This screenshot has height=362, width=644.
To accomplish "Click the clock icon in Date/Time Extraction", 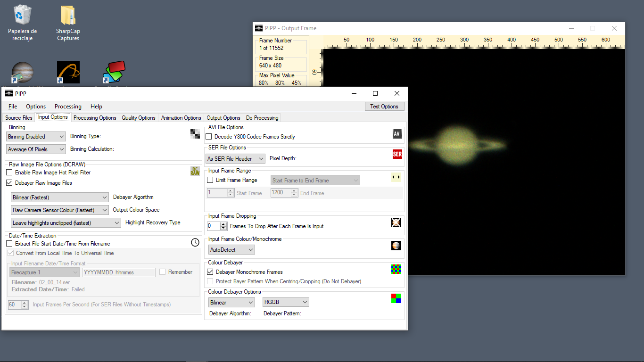I will point(195,242).
